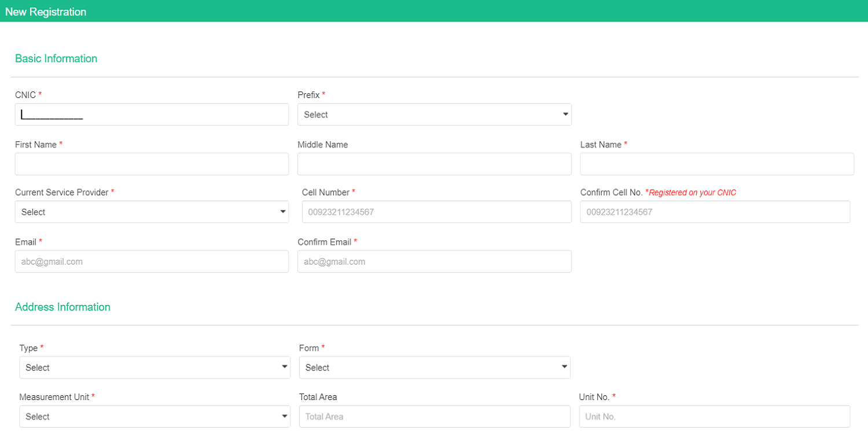Click the Measurement Unit dropdown arrow
The image size is (868, 434).
click(285, 417)
